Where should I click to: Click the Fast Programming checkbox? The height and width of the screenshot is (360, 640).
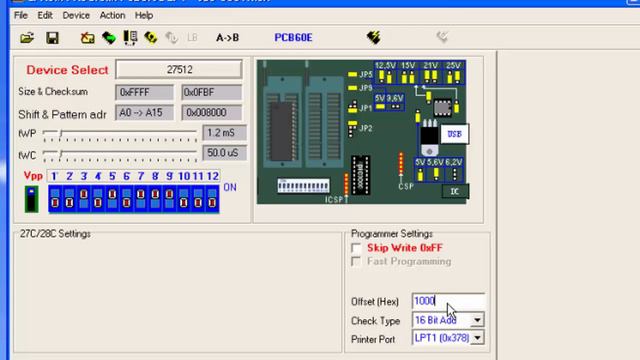(x=356, y=261)
